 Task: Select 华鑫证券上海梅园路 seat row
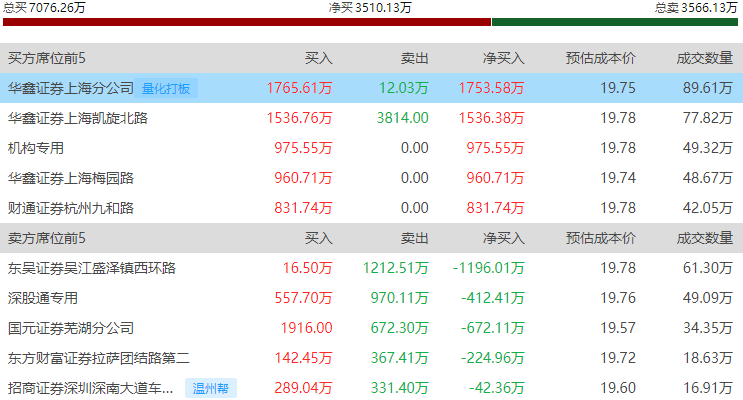pos(372,178)
